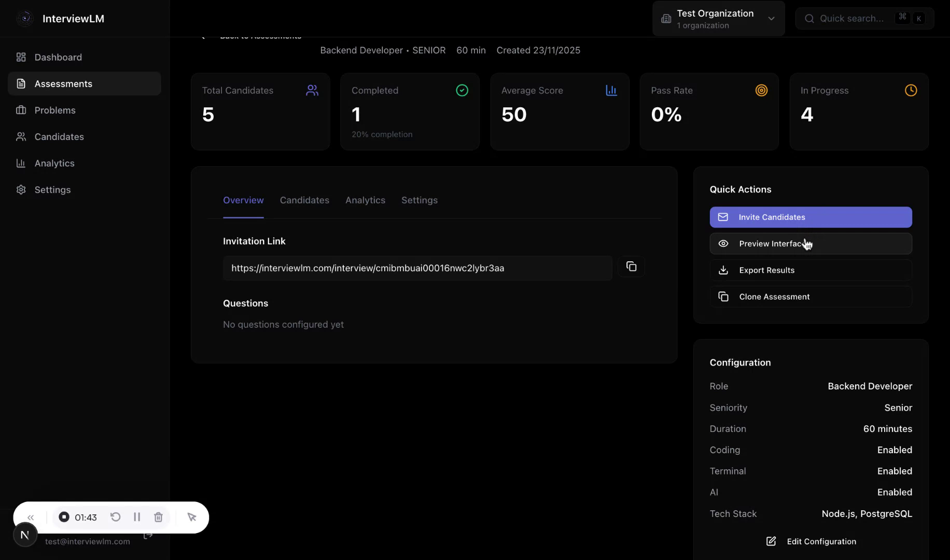Viewport: 950px width, 560px height.
Task: Open Settings from the sidebar
Action: pyautogui.click(x=52, y=190)
